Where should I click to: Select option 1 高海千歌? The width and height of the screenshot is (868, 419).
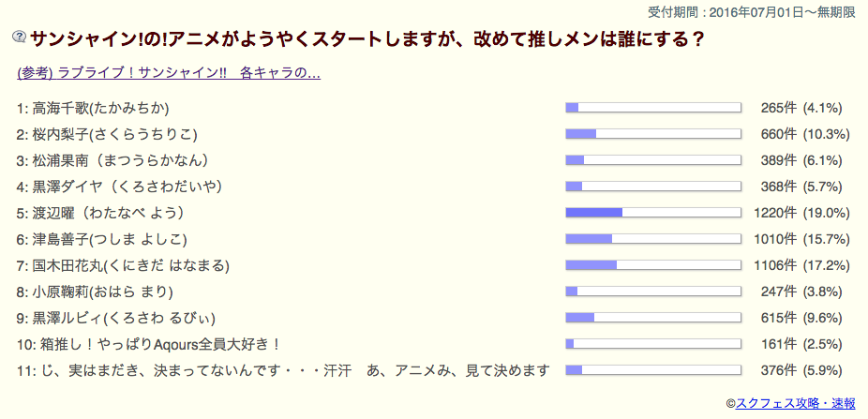coord(93,107)
